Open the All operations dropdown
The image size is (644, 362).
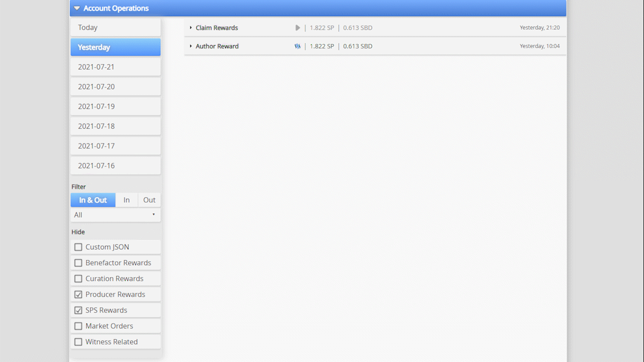115,214
